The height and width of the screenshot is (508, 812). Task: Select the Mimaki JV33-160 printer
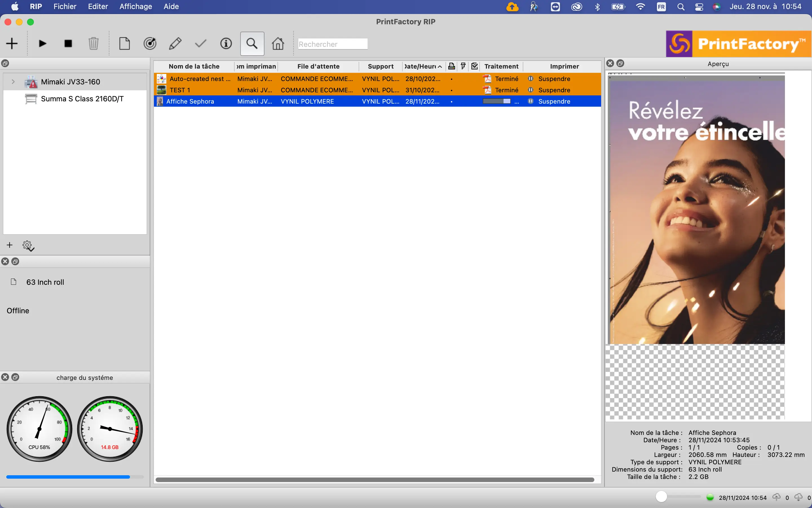tap(70, 82)
